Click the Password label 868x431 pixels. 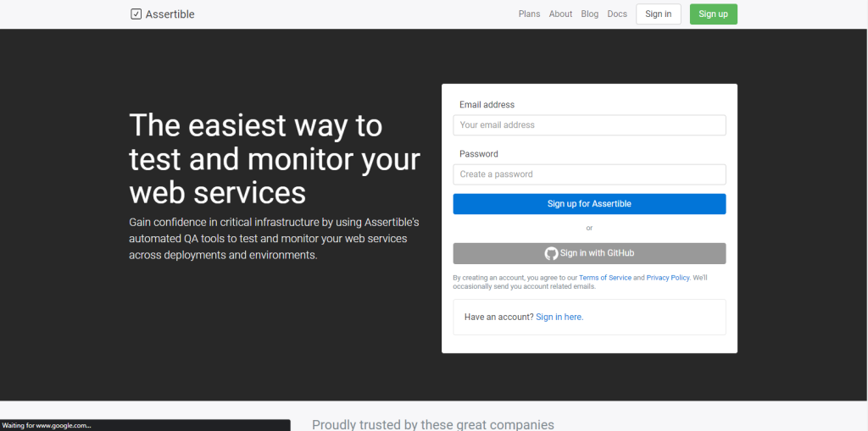click(479, 154)
